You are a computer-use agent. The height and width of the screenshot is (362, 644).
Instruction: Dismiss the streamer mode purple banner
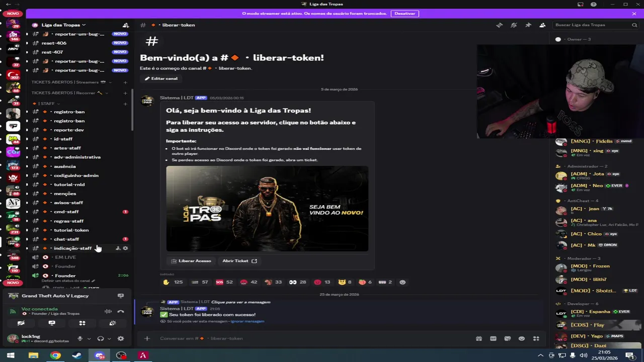[634, 14]
